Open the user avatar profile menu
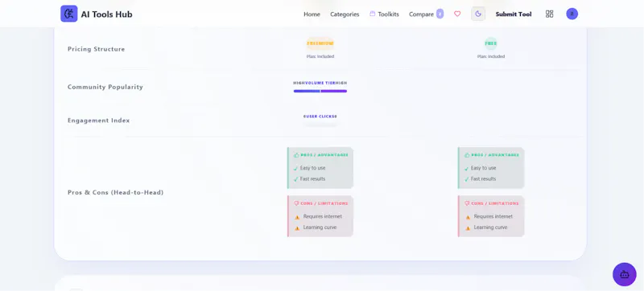 572,14
